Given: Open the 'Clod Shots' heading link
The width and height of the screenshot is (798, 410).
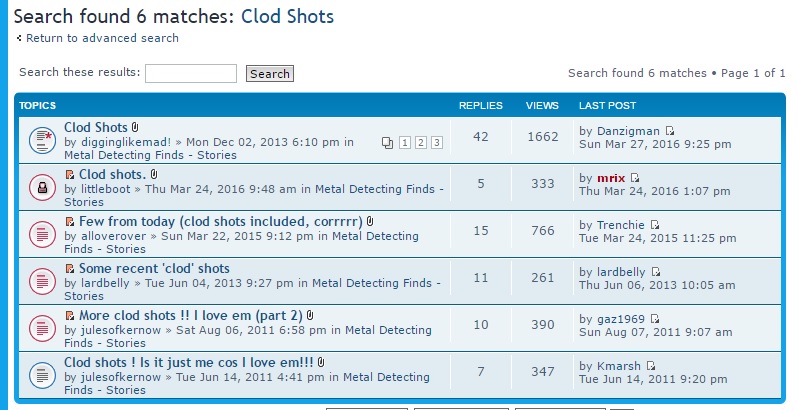Looking at the screenshot, I should (288, 16).
